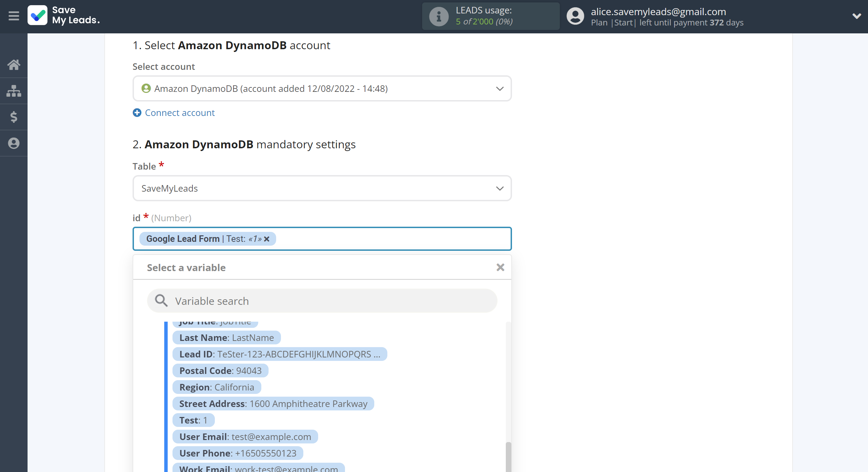868x472 pixels.
Task: Open the hamburger menu
Action: [x=14, y=16]
